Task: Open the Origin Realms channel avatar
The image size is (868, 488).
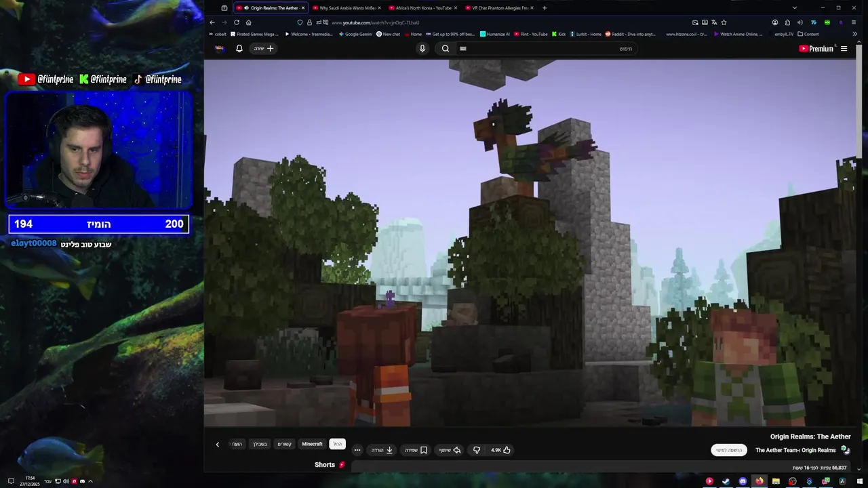Action: pyautogui.click(x=845, y=450)
